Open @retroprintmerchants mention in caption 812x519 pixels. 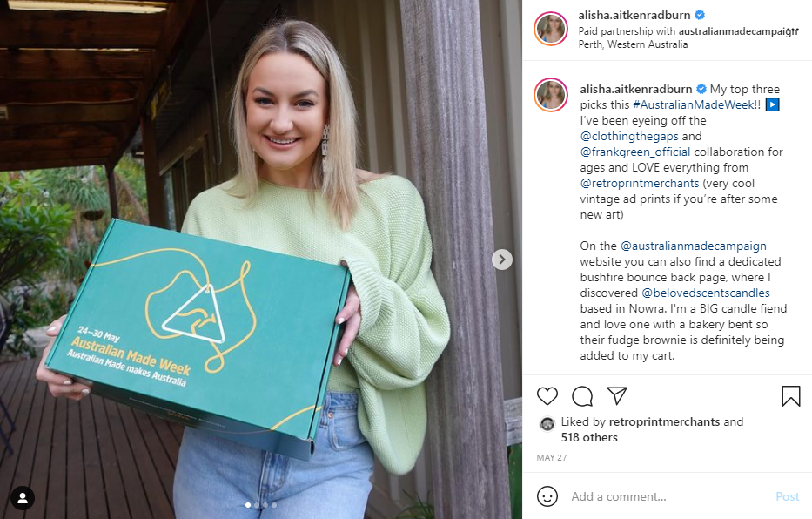[x=640, y=184]
